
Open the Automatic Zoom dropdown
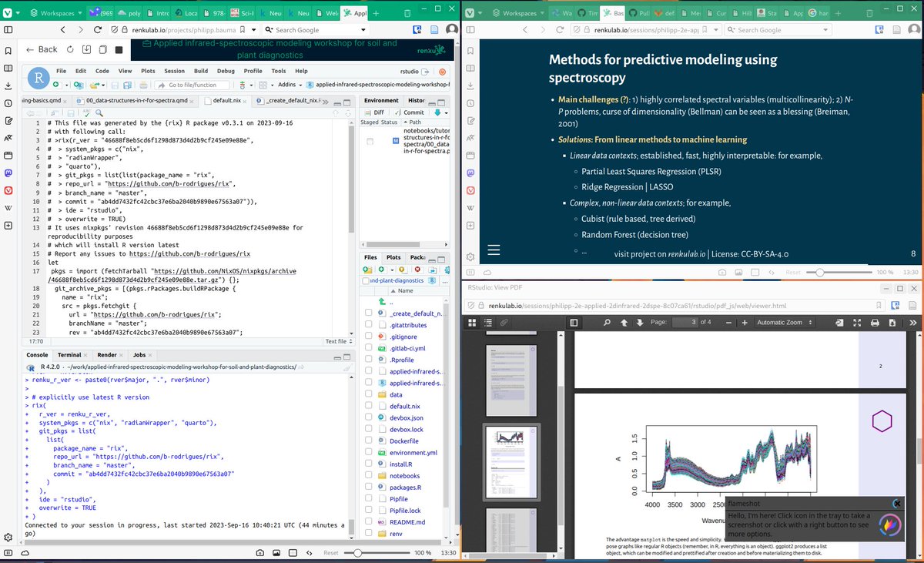coord(785,323)
